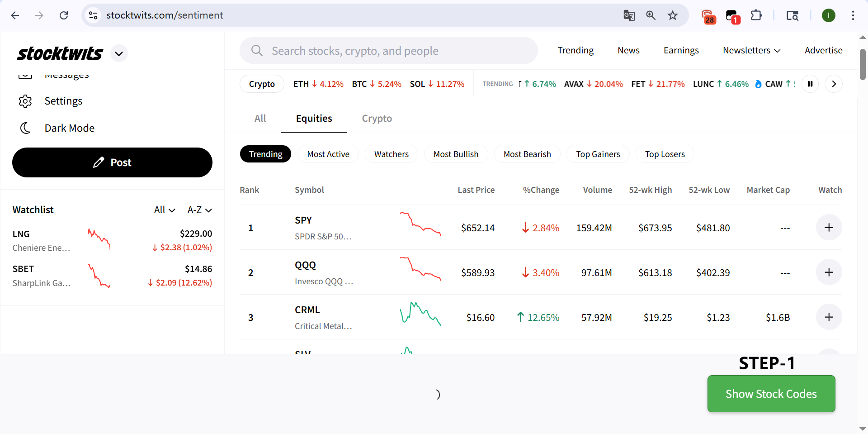The width and height of the screenshot is (868, 434).
Task: Open the watchlist All filter dropdown
Action: [165, 210]
